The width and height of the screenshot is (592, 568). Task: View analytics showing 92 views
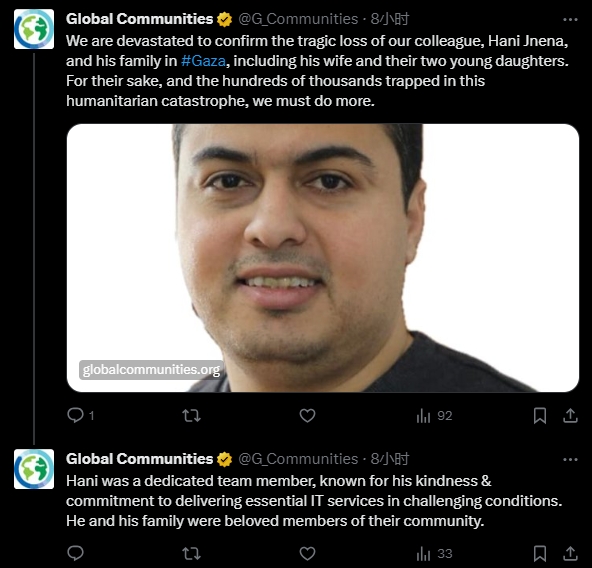tap(434, 416)
